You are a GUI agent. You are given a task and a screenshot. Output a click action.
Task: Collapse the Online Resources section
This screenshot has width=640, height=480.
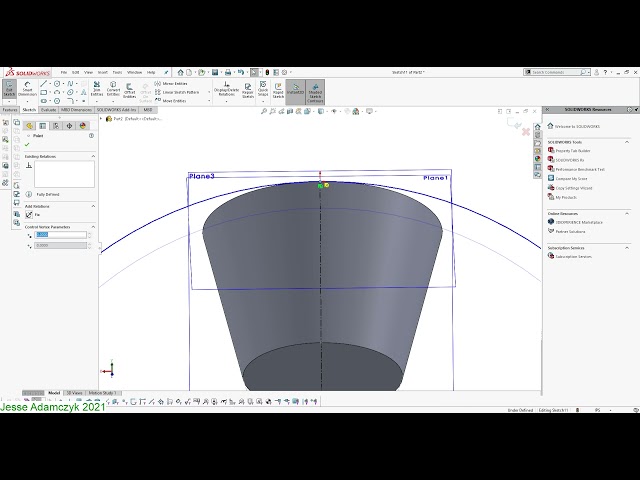click(627, 213)
